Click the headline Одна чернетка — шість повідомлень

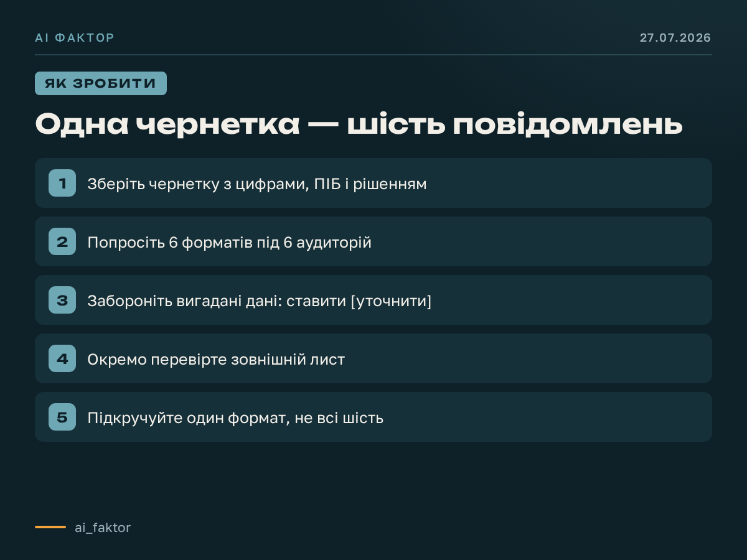[x=359, y=125]
